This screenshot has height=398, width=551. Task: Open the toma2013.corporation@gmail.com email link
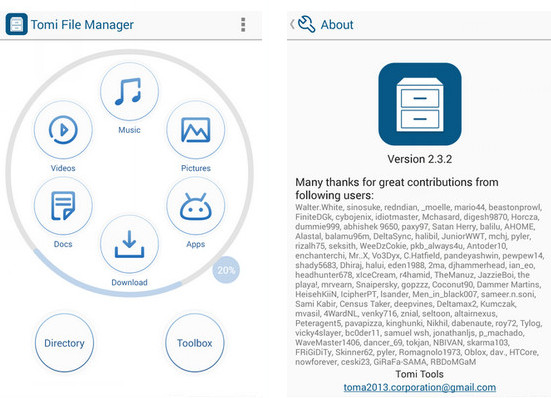coord(420,387)
